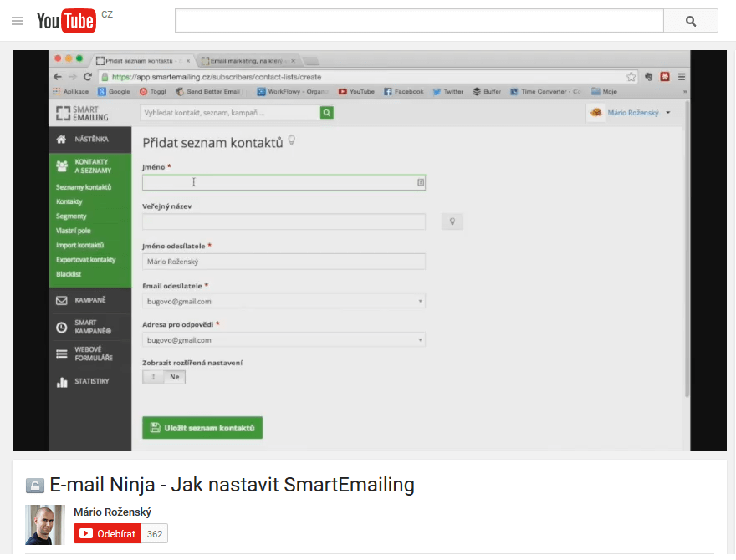Click the 362 subscriber count
The width and height of the screenshot is (736, 560).
155,534
